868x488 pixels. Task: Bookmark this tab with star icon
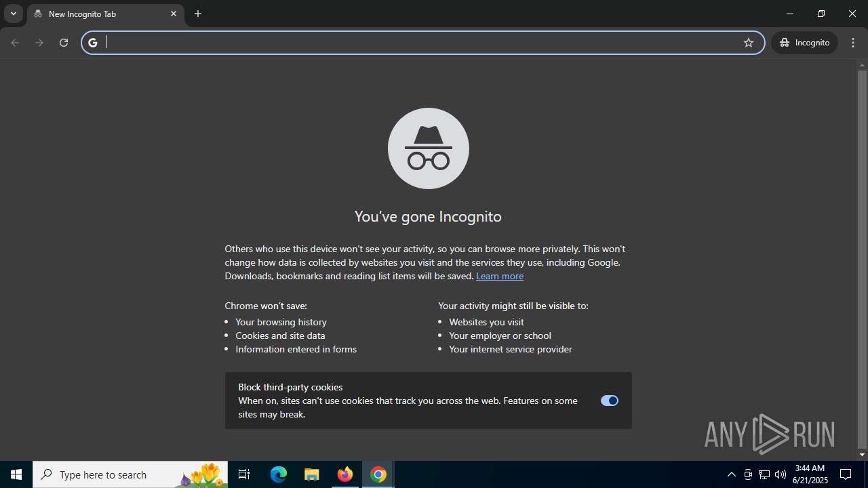749,43
